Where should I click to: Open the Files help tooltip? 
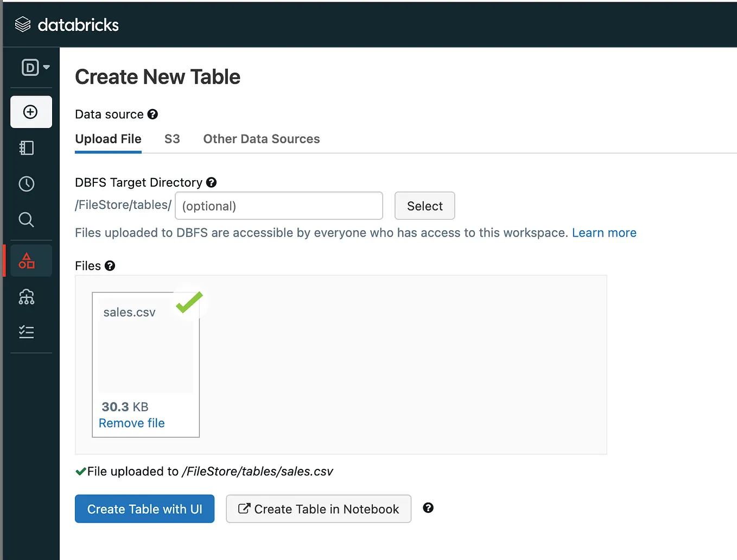tap(110, 265)
